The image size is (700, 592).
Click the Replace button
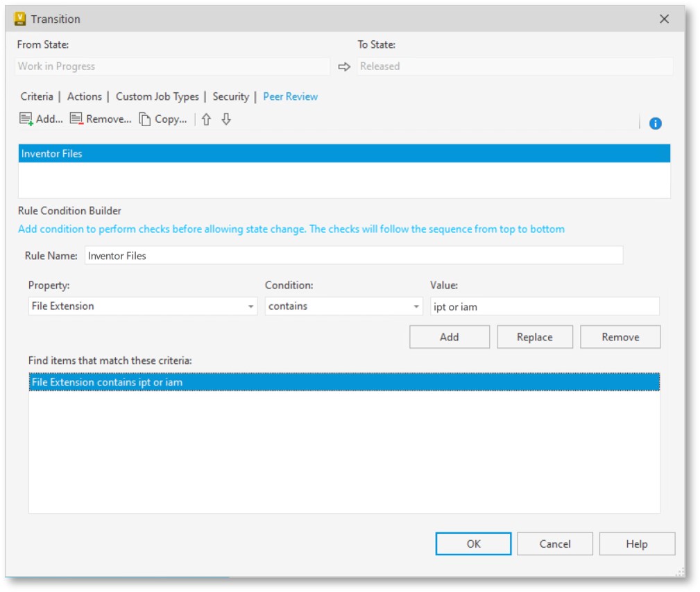coord(535,337)
